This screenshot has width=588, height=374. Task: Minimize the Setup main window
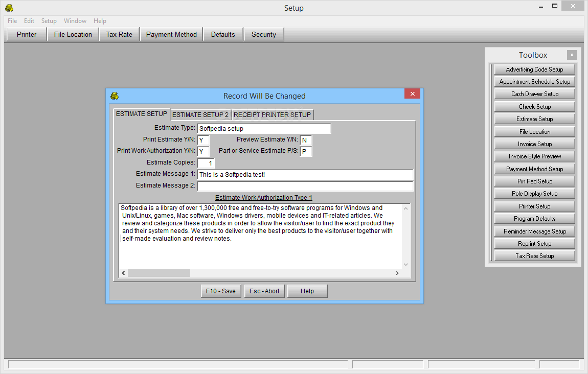pos(541,6)
